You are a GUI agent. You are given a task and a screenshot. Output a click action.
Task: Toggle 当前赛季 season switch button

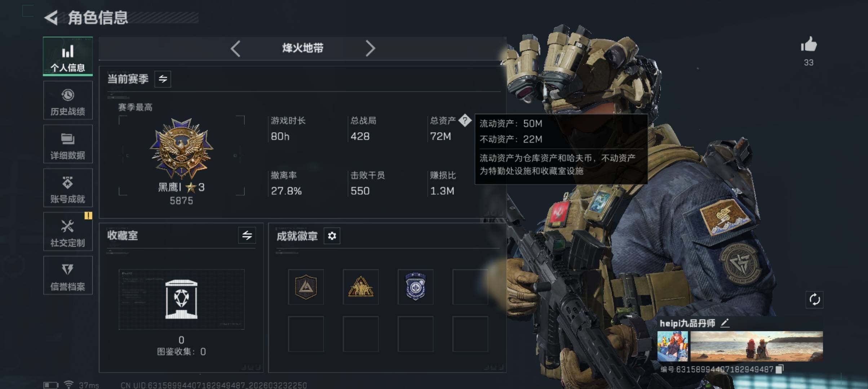coord(163,79)
